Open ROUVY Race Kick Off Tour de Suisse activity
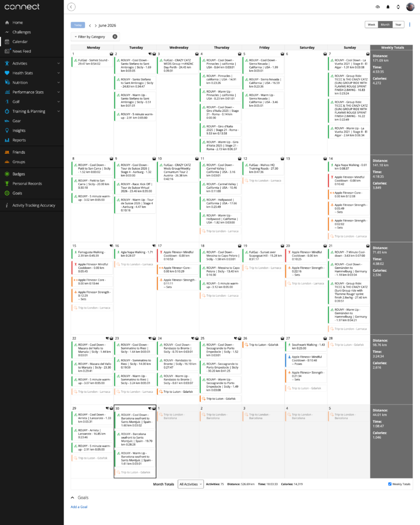 135,188
